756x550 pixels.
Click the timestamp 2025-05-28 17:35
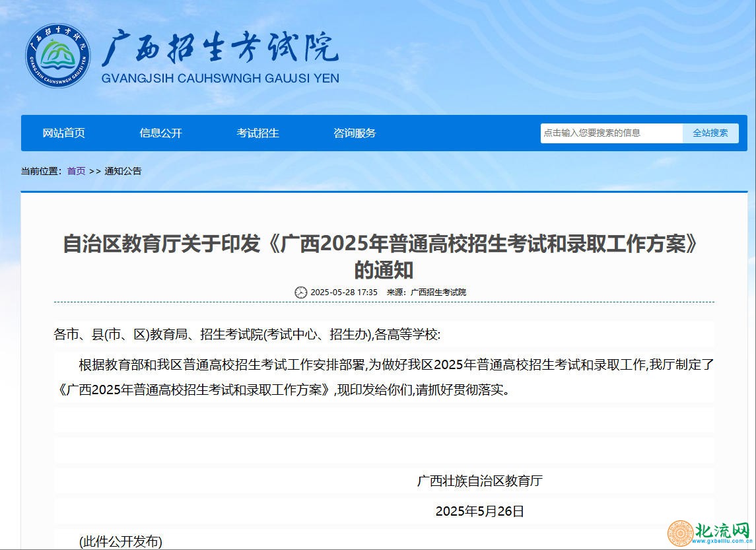point(344,292)
